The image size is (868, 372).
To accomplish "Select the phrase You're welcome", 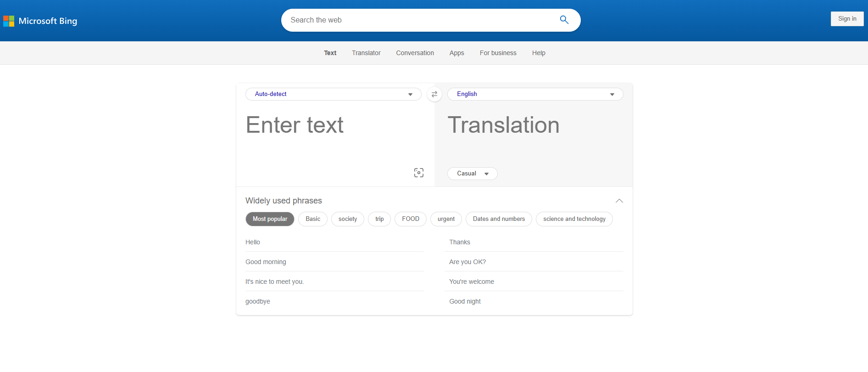I will tap(534, 282).
